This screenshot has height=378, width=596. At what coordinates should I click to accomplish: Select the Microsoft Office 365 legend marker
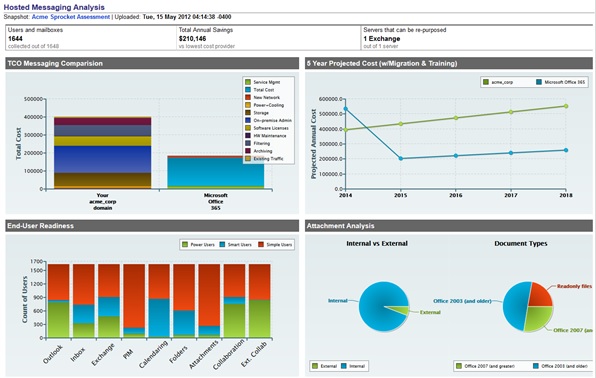[x=539, y=82]
